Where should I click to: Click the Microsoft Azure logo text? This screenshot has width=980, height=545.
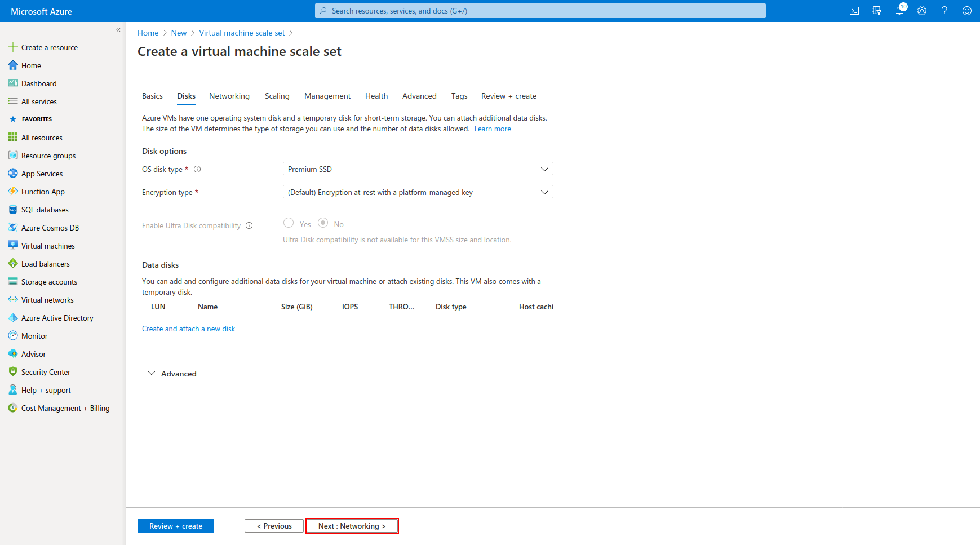coord(41,11)
